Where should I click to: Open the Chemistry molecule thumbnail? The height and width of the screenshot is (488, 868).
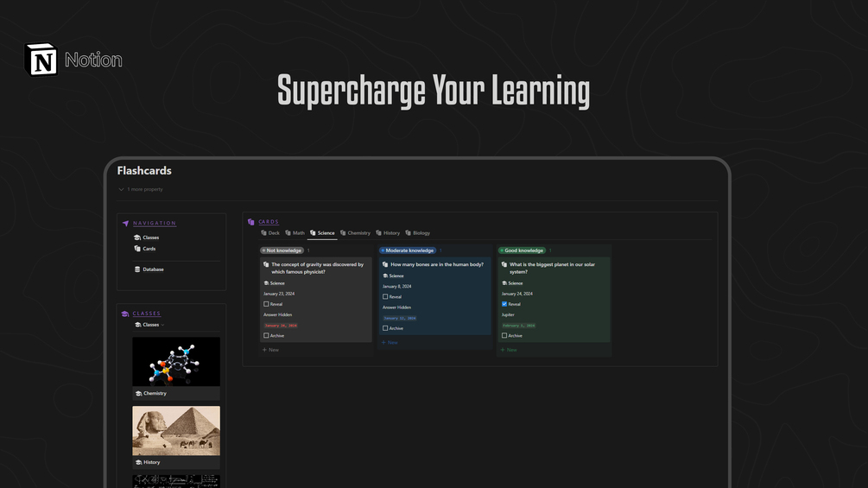click(x=176, y=362)
